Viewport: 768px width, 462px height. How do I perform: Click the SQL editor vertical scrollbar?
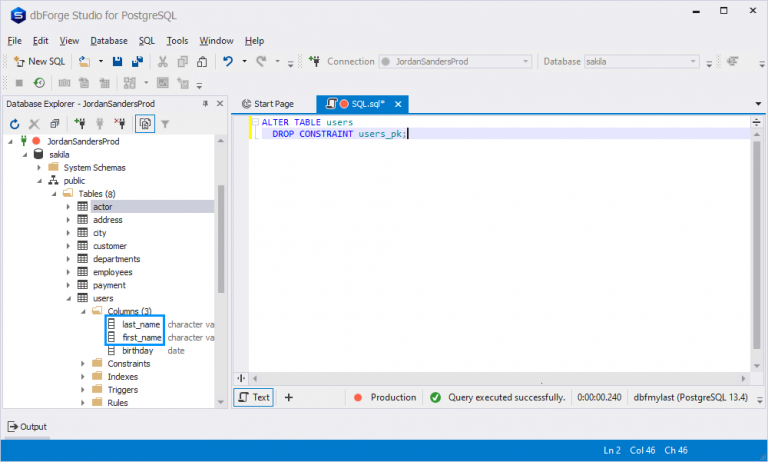coord(757,245)
